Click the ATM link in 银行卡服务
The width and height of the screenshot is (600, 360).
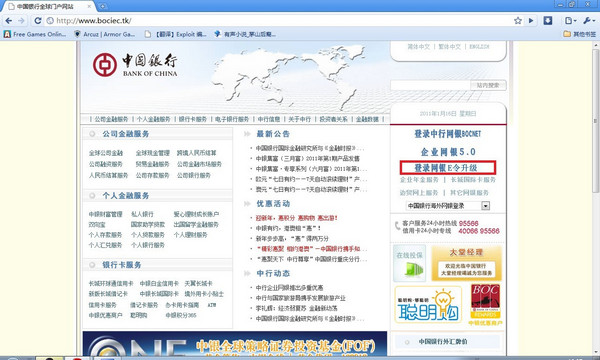point(212,305)
